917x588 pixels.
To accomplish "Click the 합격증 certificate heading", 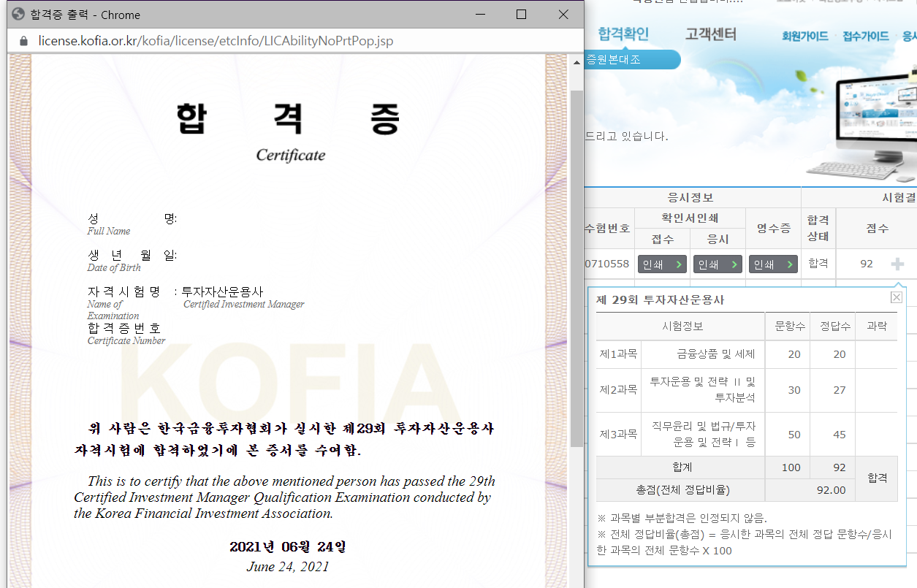I will [x=289, y=118].
